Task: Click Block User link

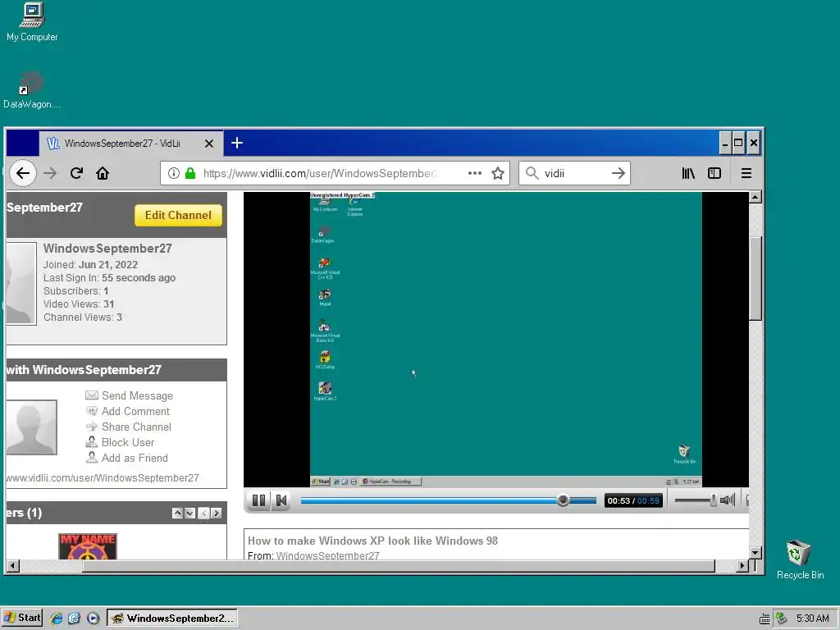Action: coord(128,442)
